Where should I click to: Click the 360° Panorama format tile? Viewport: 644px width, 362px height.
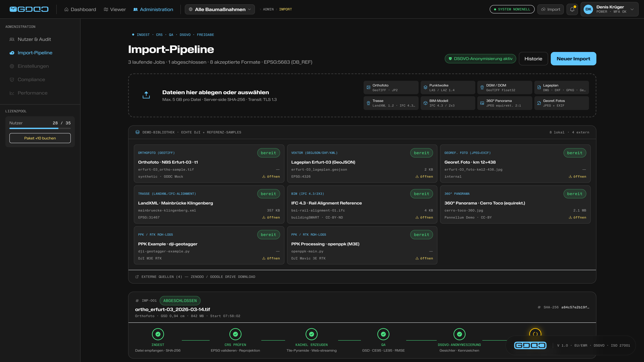pyautogui.click(x=504, y=103)
